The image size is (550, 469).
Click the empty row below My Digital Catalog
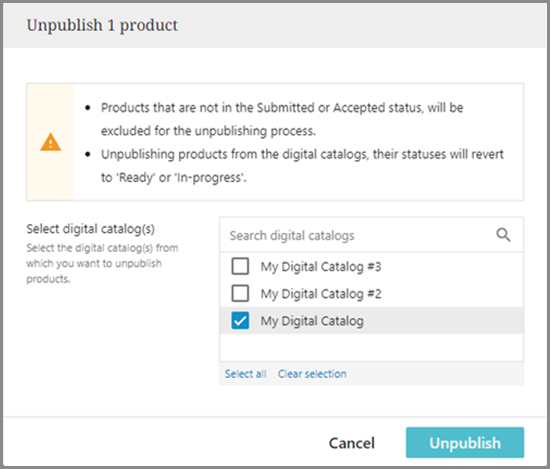coord(371,347)
